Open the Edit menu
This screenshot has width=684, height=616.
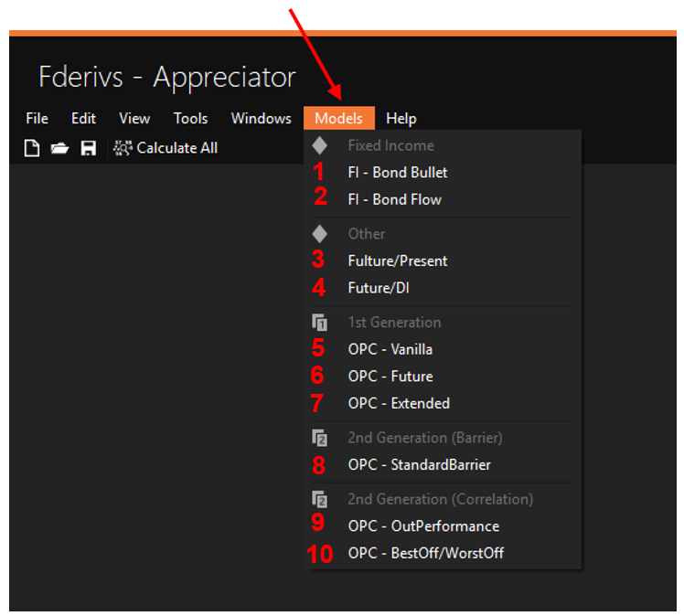(x=83, y=119)
